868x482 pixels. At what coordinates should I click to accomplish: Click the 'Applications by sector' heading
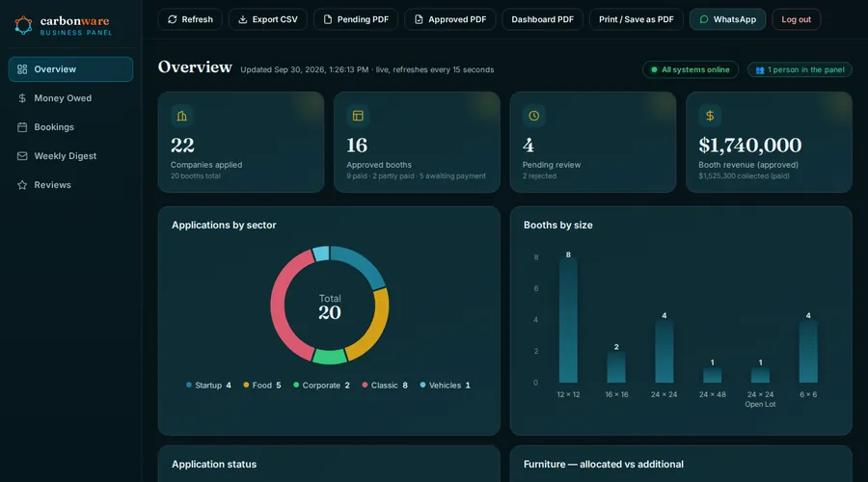tap(224, 226)
